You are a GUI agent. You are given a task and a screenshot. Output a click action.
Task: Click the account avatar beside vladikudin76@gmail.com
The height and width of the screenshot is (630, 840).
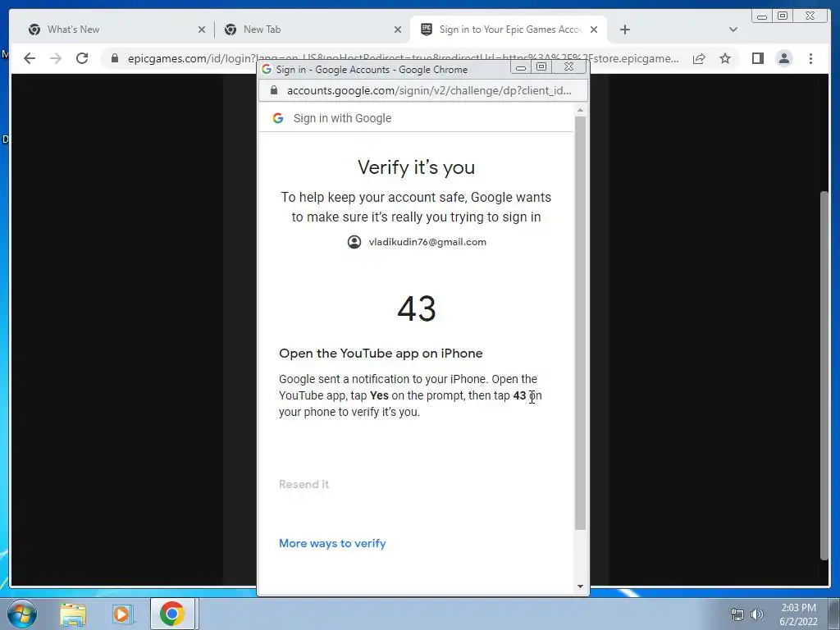(x=354, y=242)
